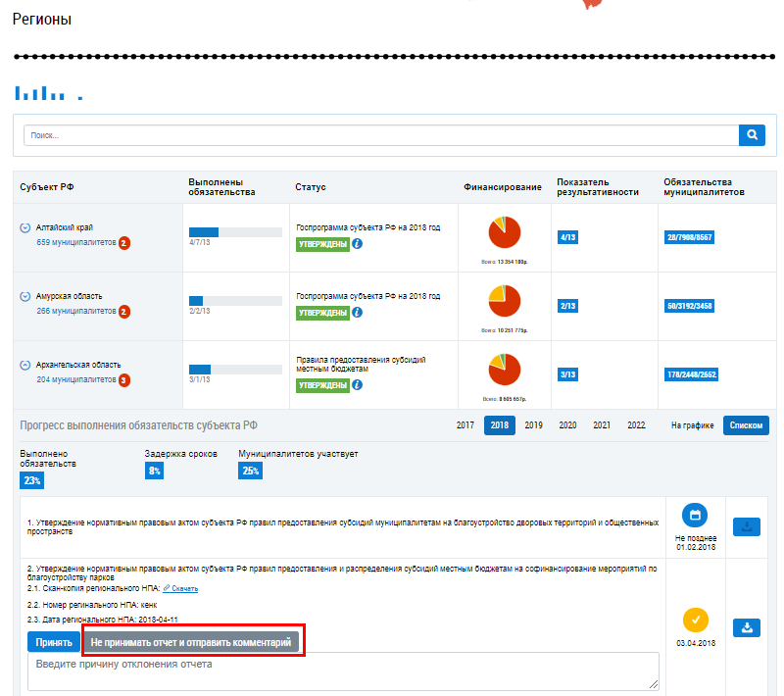This screenshot has height=696, width=784.
Task: Click Не принимать отчет и отправить комментарий
Action: [x=191, y=642]
